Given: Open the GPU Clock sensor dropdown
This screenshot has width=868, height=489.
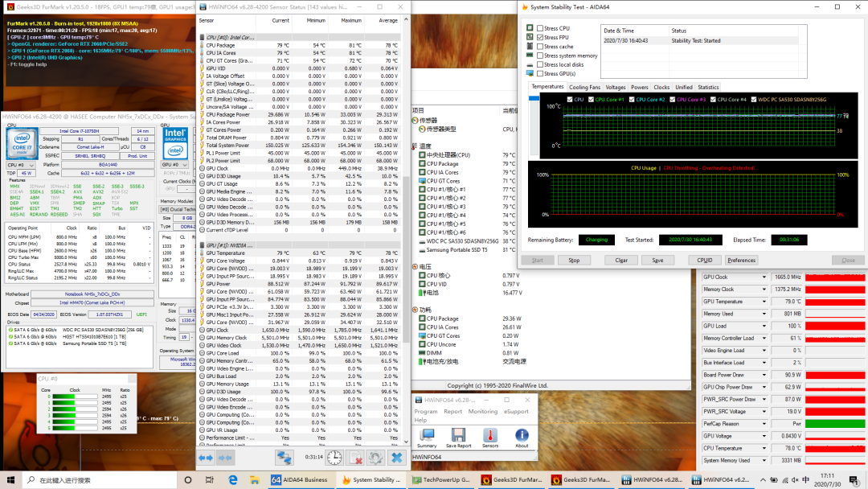Looking at the screenshot, I should pyautogui.click(x=764, y=277).
